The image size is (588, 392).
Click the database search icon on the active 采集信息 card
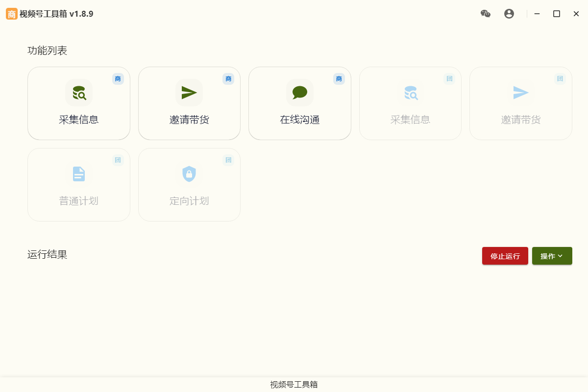pos(79,93)
